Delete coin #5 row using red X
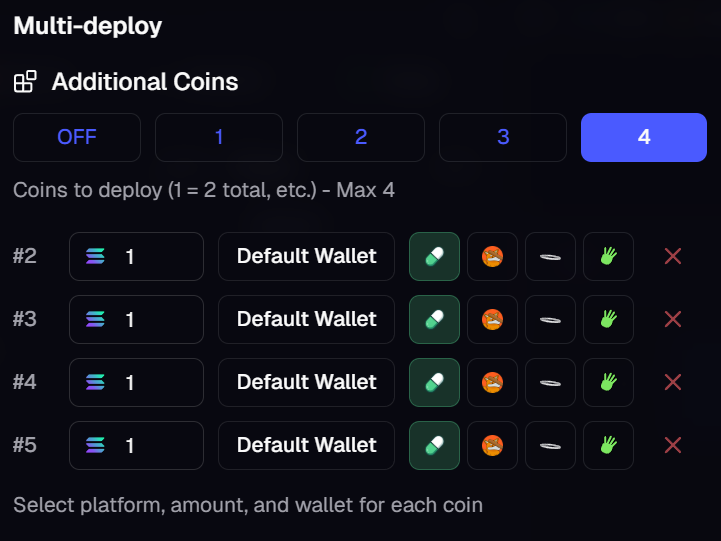 pyautogui.click(x=673, y=446)
